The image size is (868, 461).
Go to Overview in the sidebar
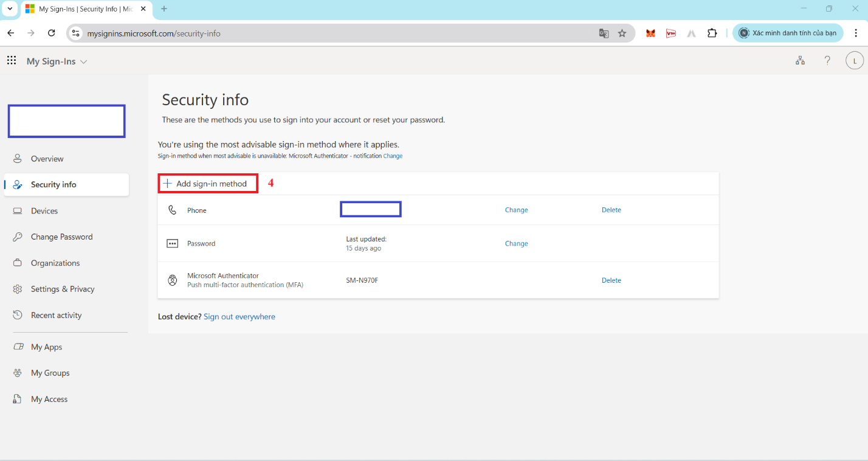coord(47,159)
